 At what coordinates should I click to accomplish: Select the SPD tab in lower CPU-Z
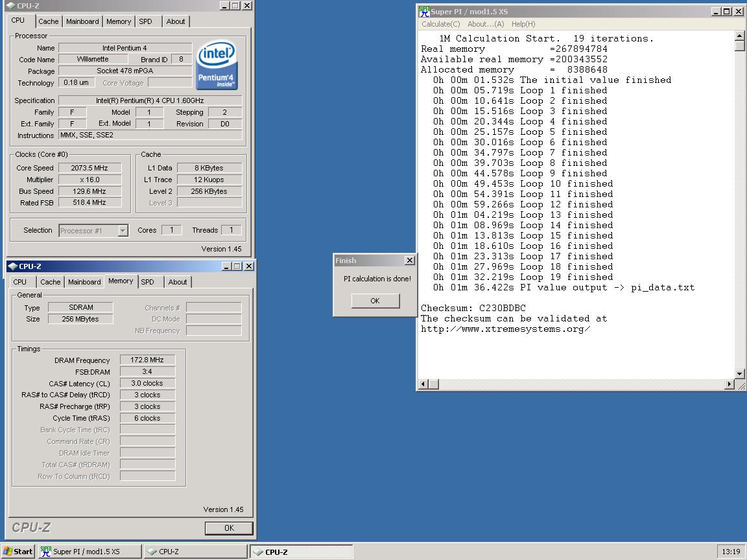(148, 282)
